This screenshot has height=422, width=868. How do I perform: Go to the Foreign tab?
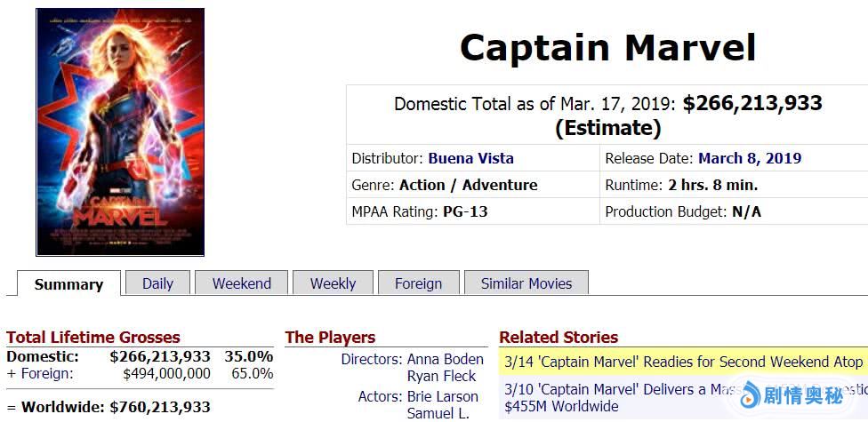click(418, 283)
